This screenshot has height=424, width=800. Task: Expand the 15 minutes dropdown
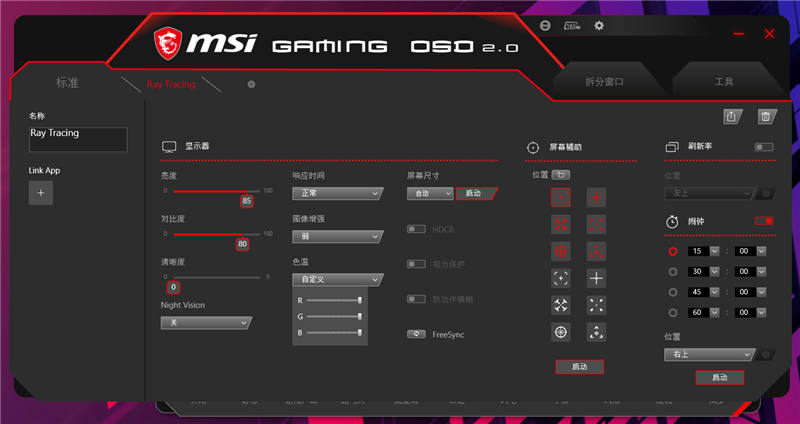click(714, 251)
